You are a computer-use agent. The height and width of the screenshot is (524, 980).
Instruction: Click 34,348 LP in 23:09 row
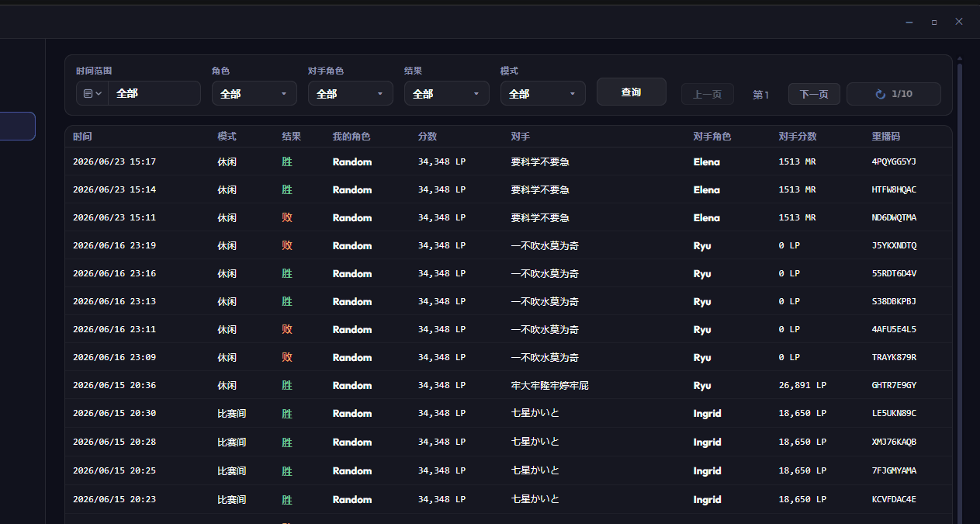coord(442,358)
